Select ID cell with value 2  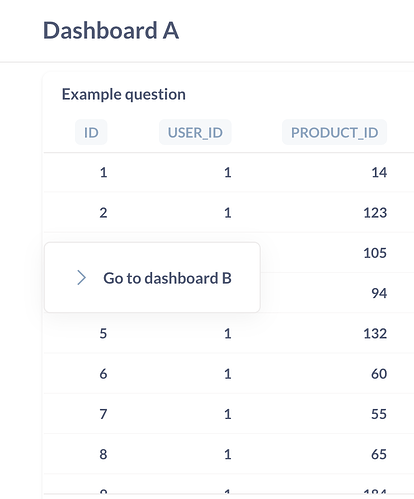pyautogui.click(x=103, y=213)
